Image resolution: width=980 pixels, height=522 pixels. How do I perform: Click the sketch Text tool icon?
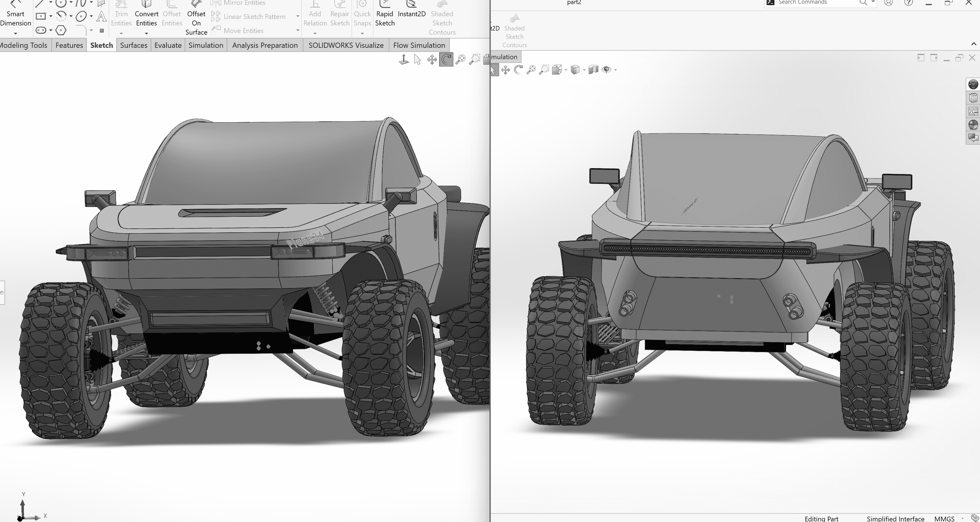tap(101, 16)
